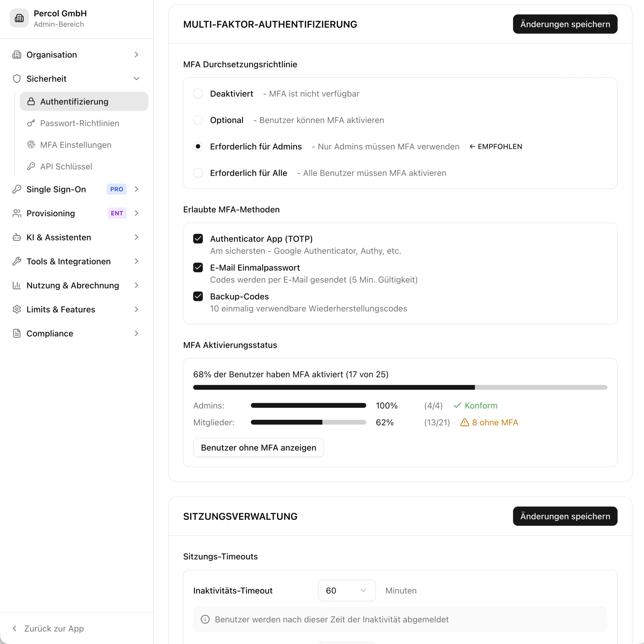Screen dimensions: 644x644
Task: Show Benutzer ohne MFA list
Action: point(258,448)
